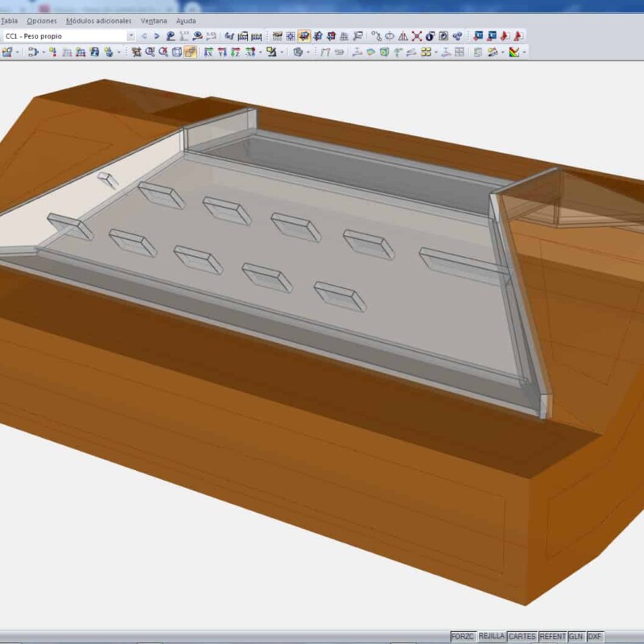Select view opposite X direction icon
644x644 pixels.
coord(250,52)
